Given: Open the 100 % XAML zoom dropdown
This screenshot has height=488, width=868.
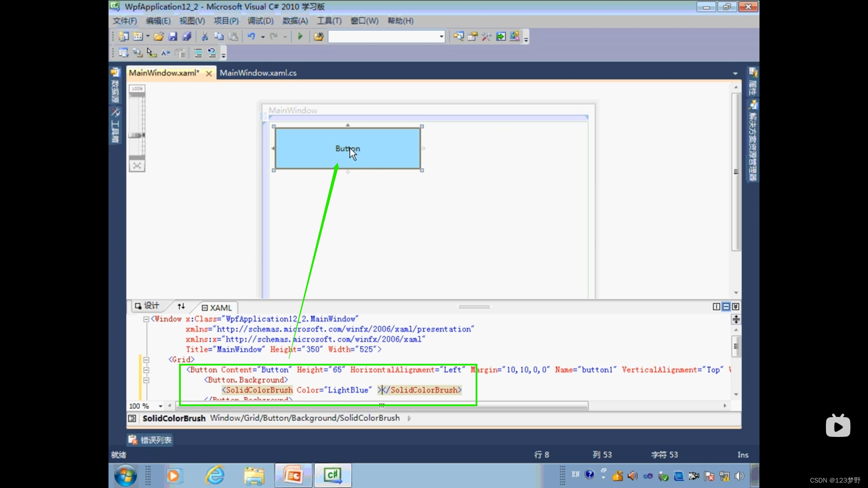Looking at the screenshot, I should pyautogui.click(x=160, y=406).
